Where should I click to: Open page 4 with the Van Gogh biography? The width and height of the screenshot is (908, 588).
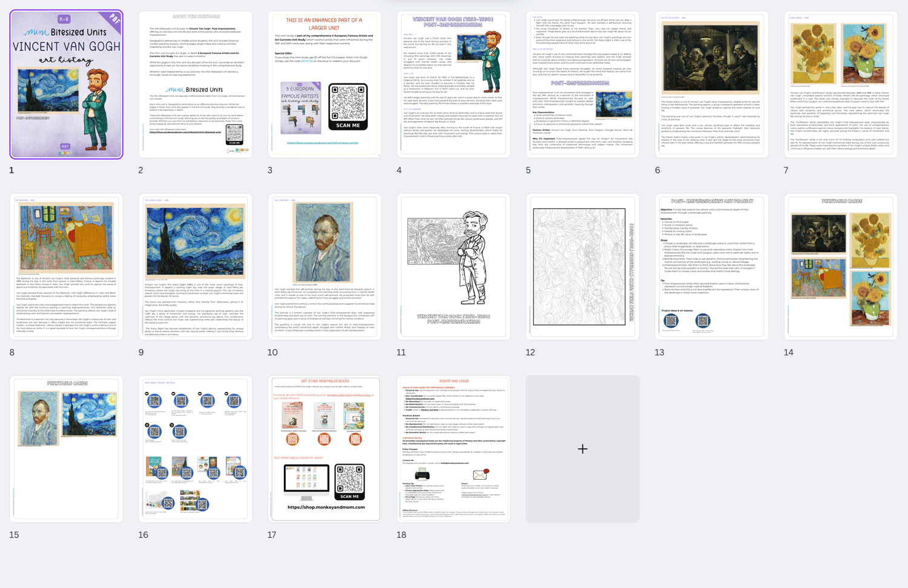click(453, 85)
